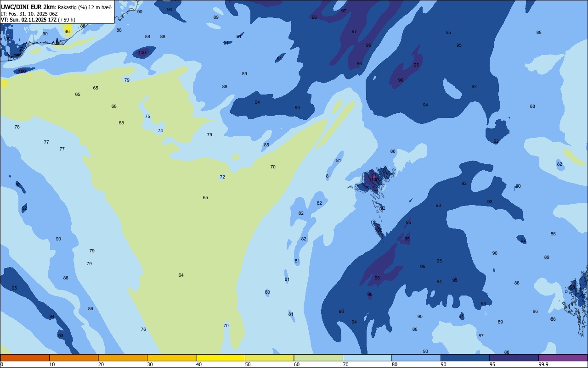Image resolution: width=588 pixels, height=368 pixels.
Task: Click the 'Rakastig (%) í 2 m hæð' label
Action: coord(85,7)
